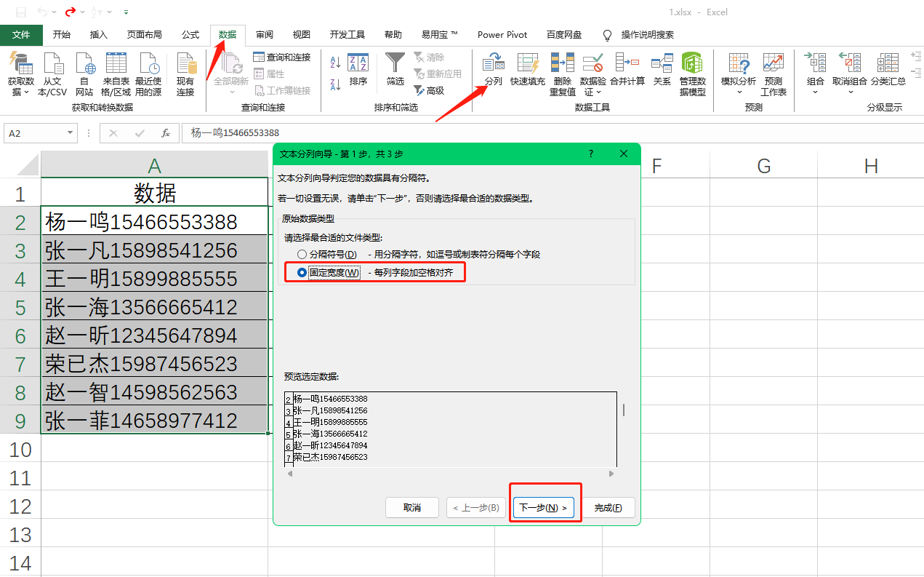Expand 模拟分析 dropdown arrow

pos(739,92)
